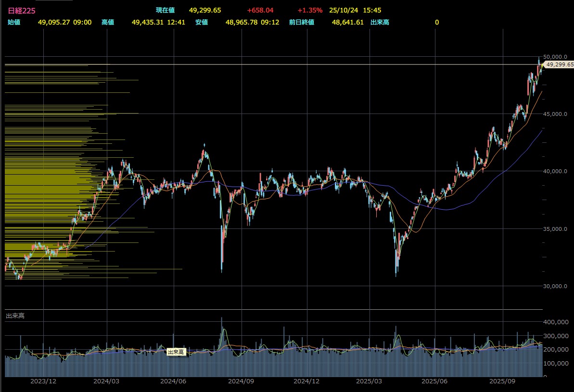Click the 30,000.0 price axis label
The width and height of the screenshot is (574, 392).
click(555, 286)
